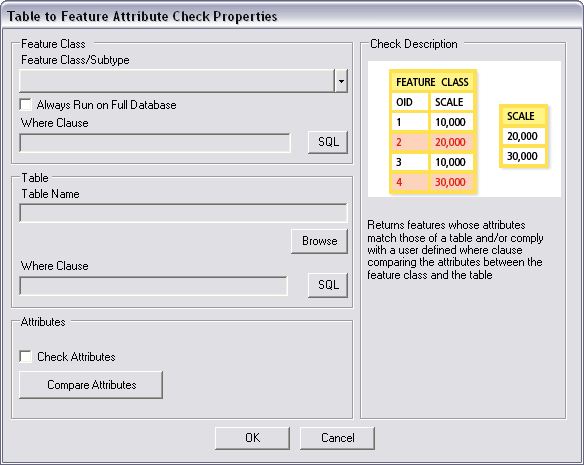This screenshot has width=584, height=465.
Task: Click inside the Feature Class/Subtype combo box
Action: pyautogui.click(x=177, y=80)
